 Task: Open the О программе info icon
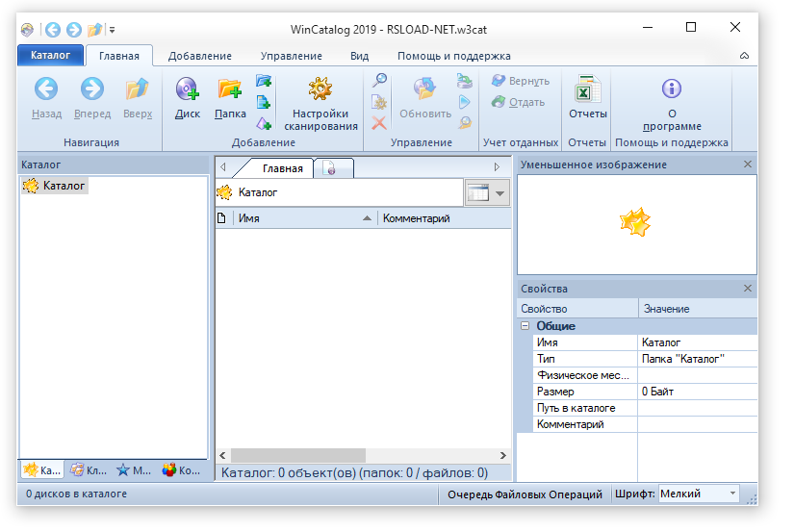(672, 89)
